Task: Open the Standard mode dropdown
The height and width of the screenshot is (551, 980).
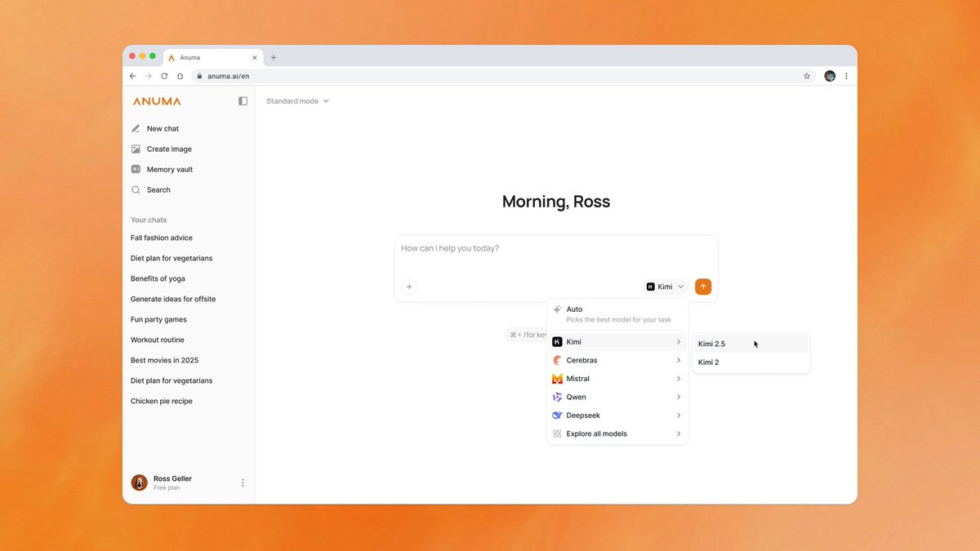Action: [298, 101]
